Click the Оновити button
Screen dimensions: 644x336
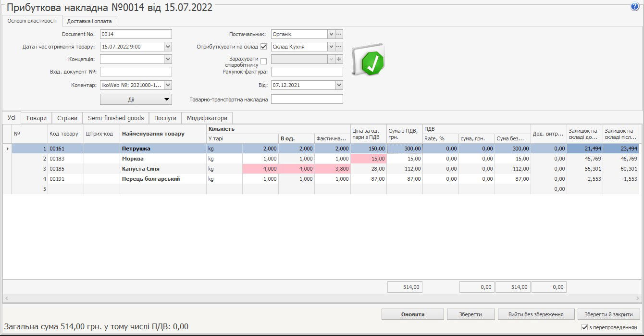[x=412, y=314]
